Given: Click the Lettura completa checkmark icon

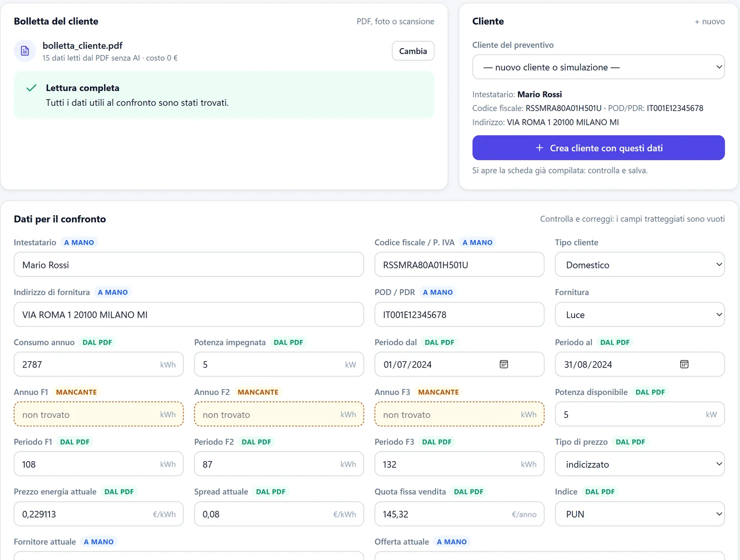Looking at the screenshot, I should (31, 88).
